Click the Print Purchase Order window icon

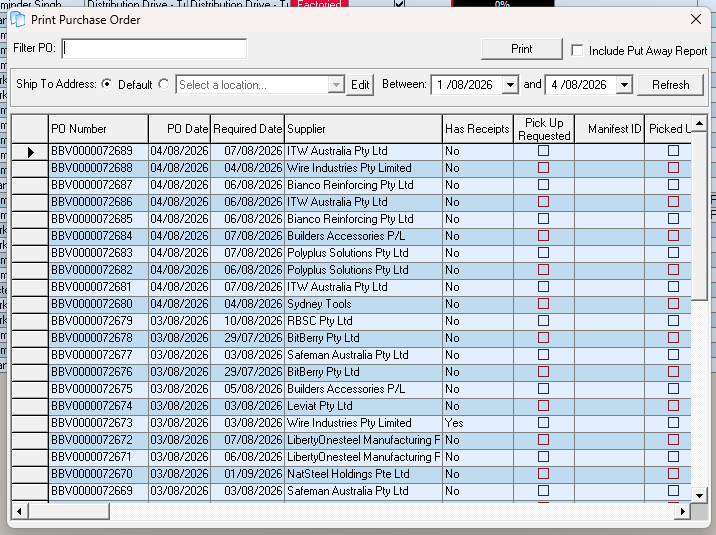tap(18, 19)
